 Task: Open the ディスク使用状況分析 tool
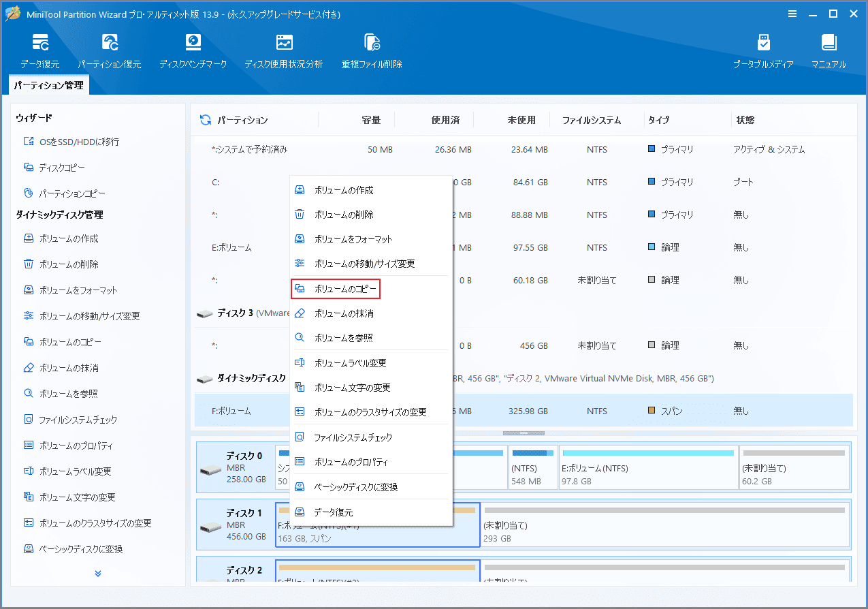(x=283, y=50)
